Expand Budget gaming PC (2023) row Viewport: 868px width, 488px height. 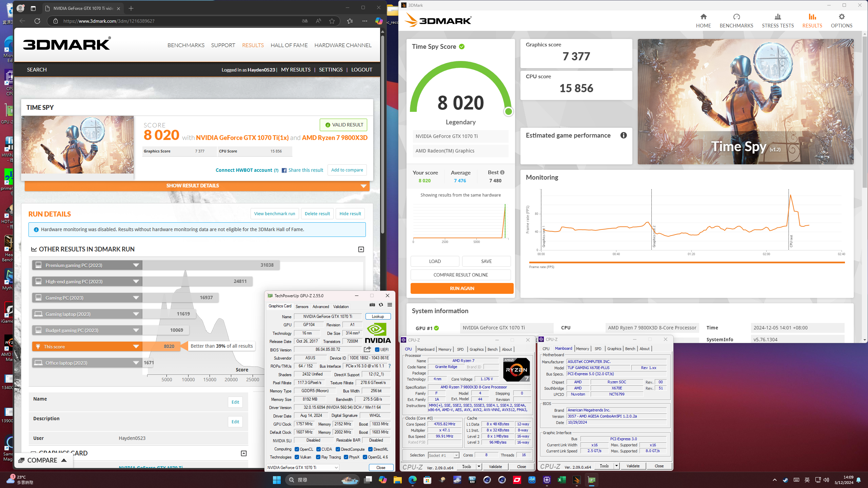(136, 330)
